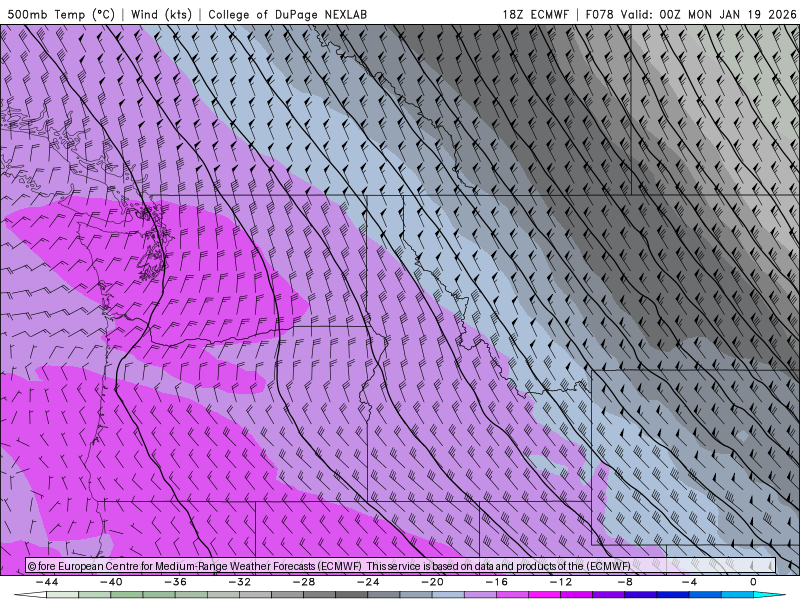Click the −40 color scale label

(111, 582)
